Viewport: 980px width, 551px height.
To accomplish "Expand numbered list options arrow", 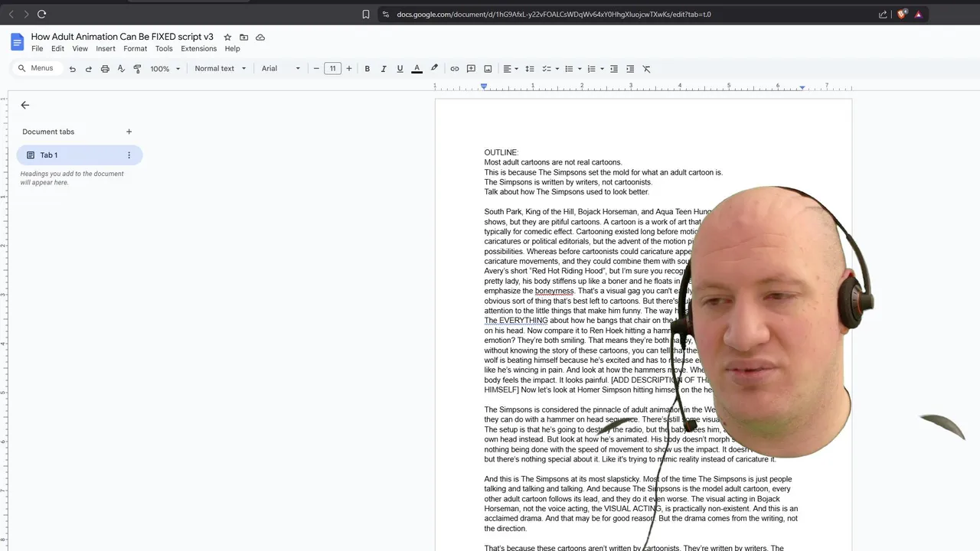I will pos(602,69).
